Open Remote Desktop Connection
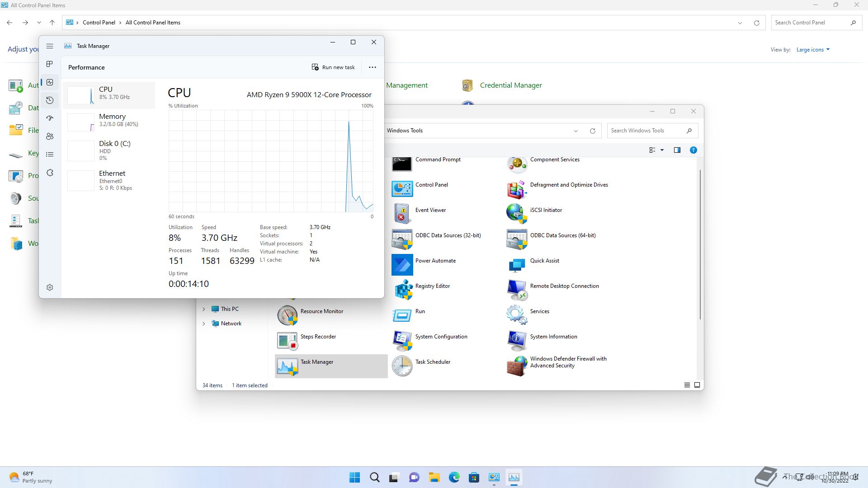The width and height of the screenshot is (868, 488). click(553, 290)
